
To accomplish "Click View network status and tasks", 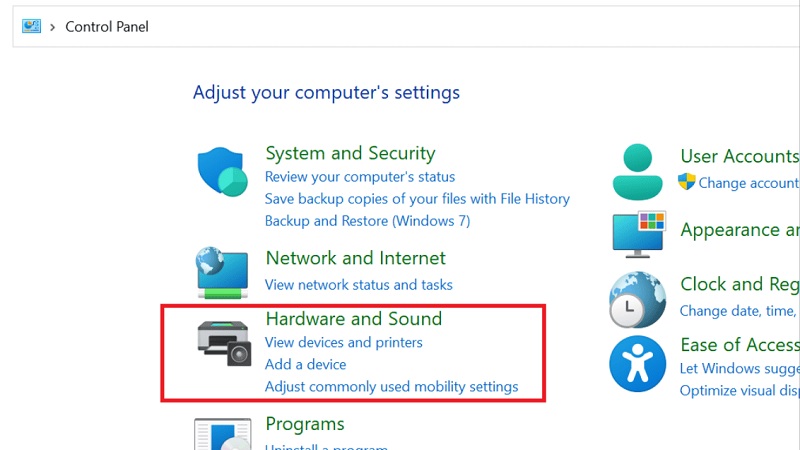I will click(x=358, y=285).
